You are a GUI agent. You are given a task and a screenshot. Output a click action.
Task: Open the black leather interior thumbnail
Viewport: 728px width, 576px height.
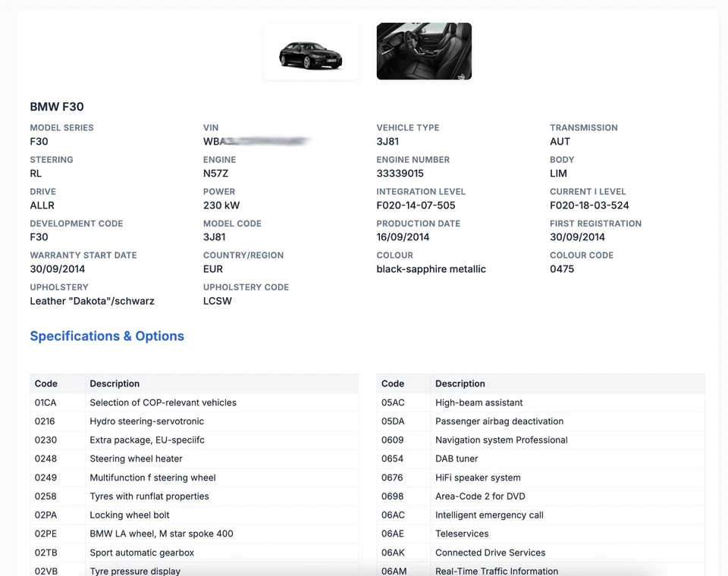pos(424,52)
